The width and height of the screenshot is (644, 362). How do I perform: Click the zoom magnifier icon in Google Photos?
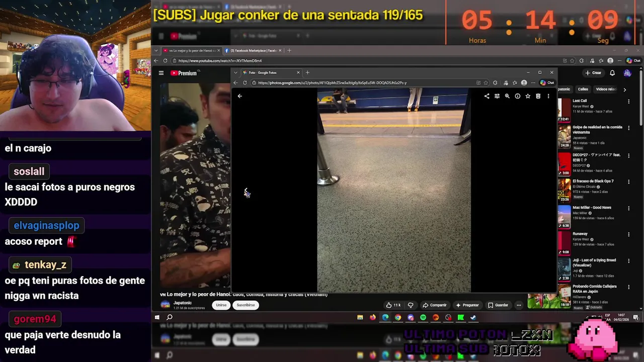pyautogui.click(x=507, y=96)
